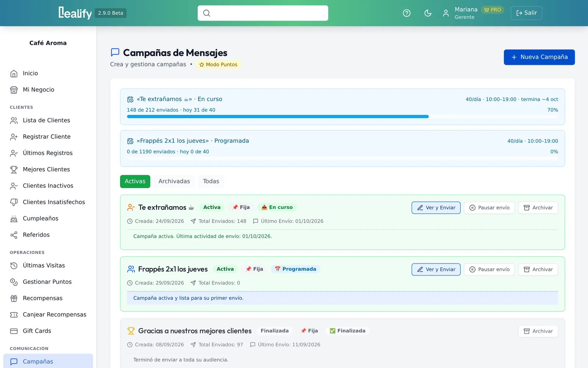The height and width of the screenshot is (368, 588).
Task: Click the Canjear Recompensas ticket icon
Action: (x=14, y=315)
